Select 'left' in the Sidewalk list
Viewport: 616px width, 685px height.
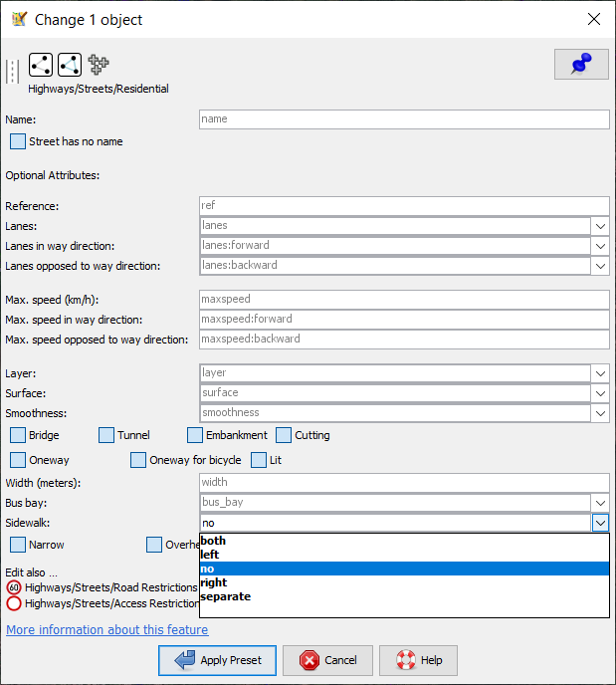point(404,555)
